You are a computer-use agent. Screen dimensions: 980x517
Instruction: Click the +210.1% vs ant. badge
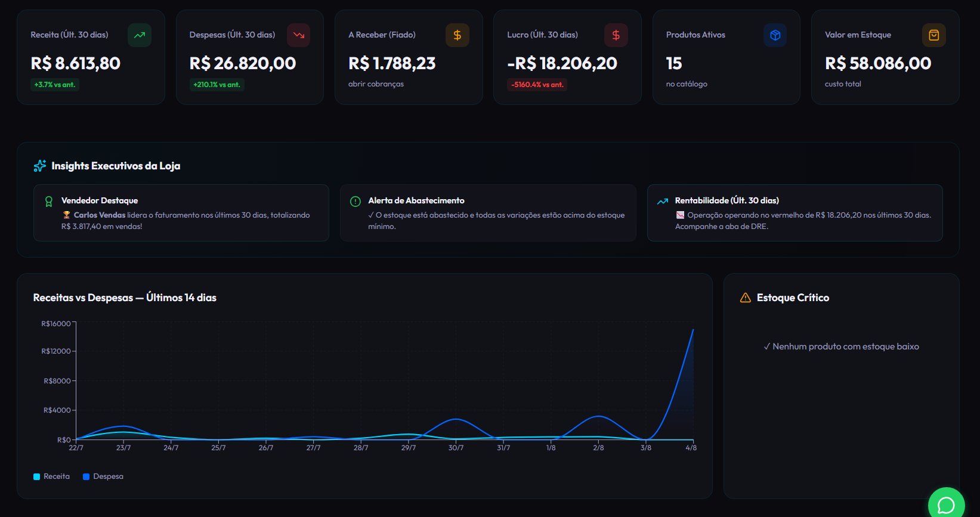click(217, 85)
